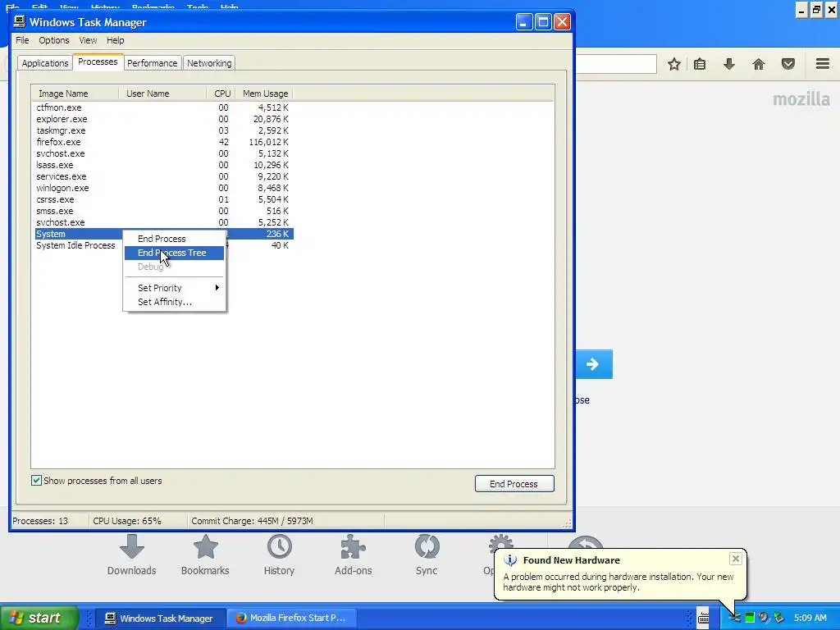Image resolution: width=840 pixels, height=630 pixels.
Task: Sort processes by CPU column
Action: tap(221, 94)
